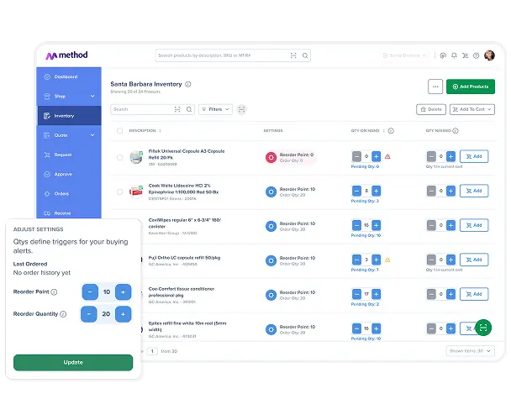Check the Filtek Universal Capsule row checkbox
Viewport: 511px width, 420px height.
pos(119,157)
